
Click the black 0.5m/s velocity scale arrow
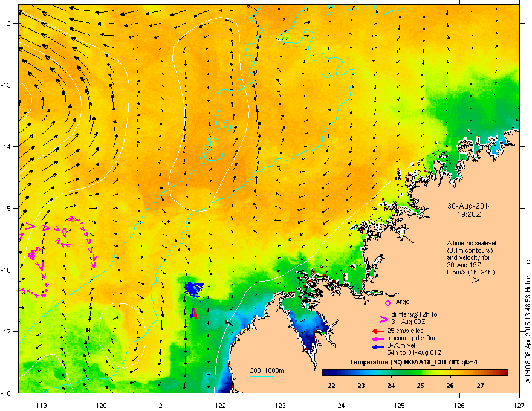(467, 280)
